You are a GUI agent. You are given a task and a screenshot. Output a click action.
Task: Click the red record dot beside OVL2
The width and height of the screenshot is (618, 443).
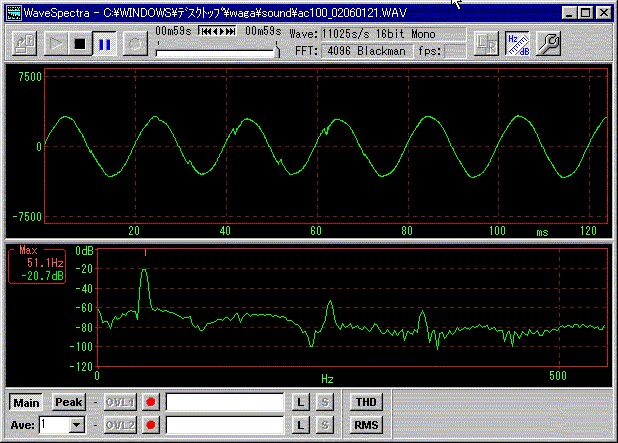click(151, 425)
